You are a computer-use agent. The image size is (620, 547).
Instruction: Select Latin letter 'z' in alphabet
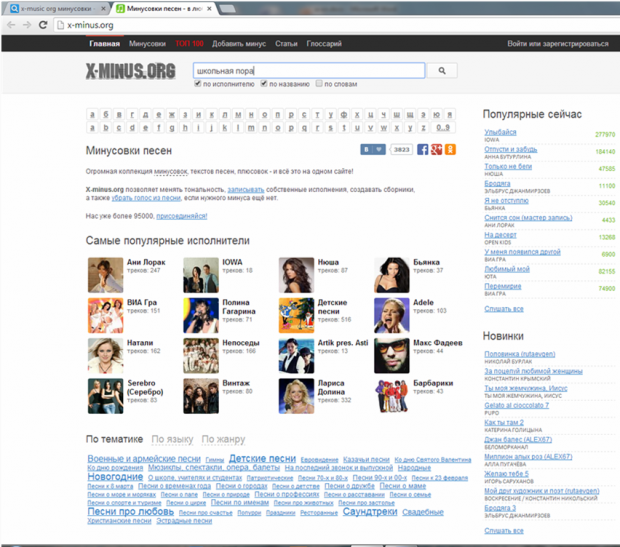pos(423,127)
